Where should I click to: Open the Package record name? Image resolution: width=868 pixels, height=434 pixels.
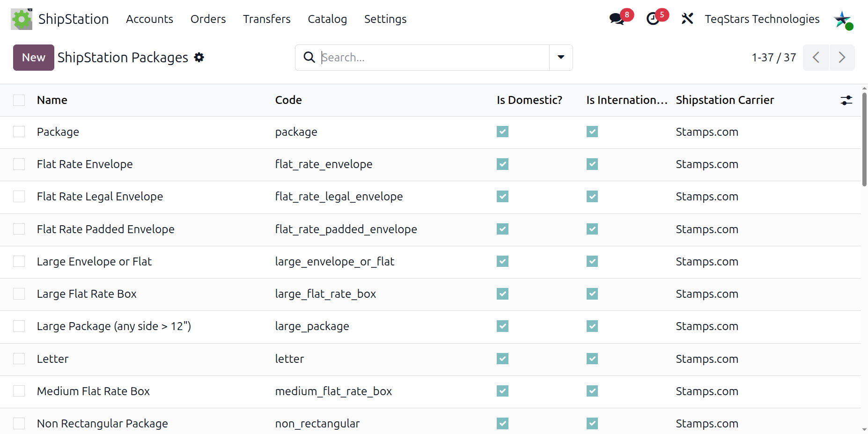(58, 132)
